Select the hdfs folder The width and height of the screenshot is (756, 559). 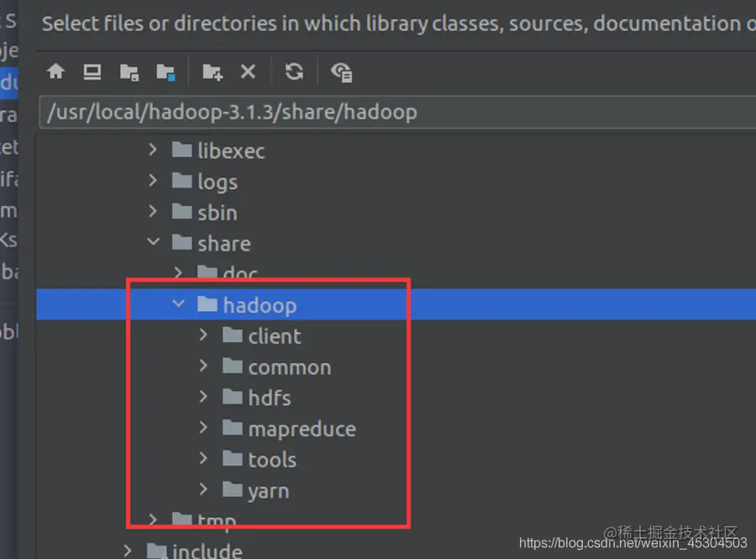pyautogui.click(x=257, y=398)
